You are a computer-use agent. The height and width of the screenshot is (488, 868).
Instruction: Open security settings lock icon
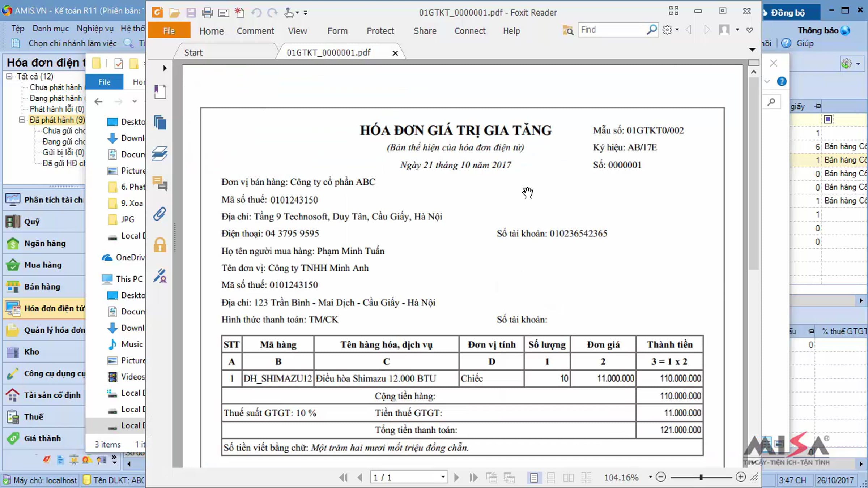coord(160,245)
